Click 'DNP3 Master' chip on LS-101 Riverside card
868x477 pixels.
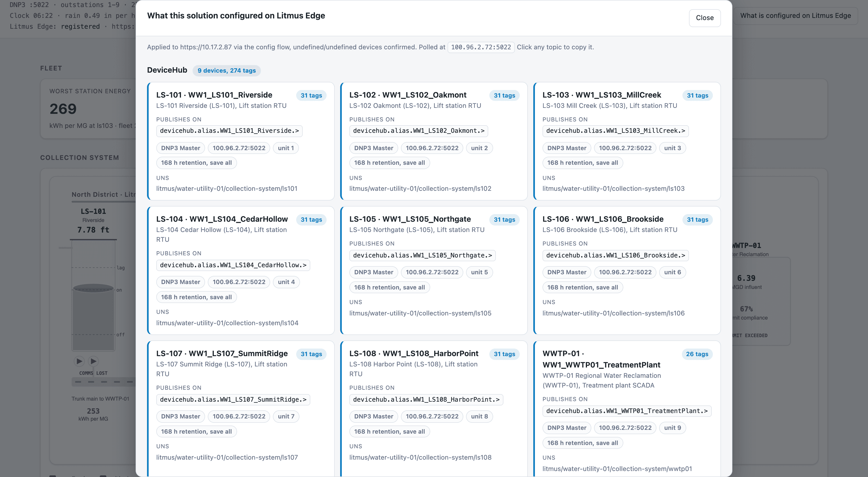pos(180,148)
